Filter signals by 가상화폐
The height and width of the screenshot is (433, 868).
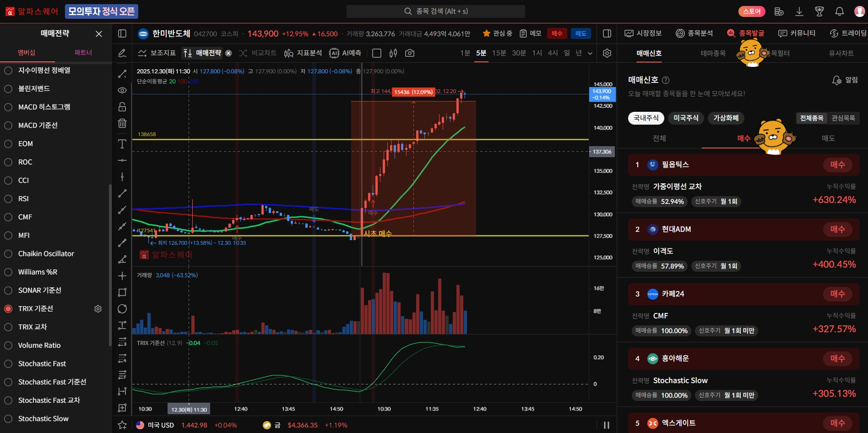click(726, 118)
